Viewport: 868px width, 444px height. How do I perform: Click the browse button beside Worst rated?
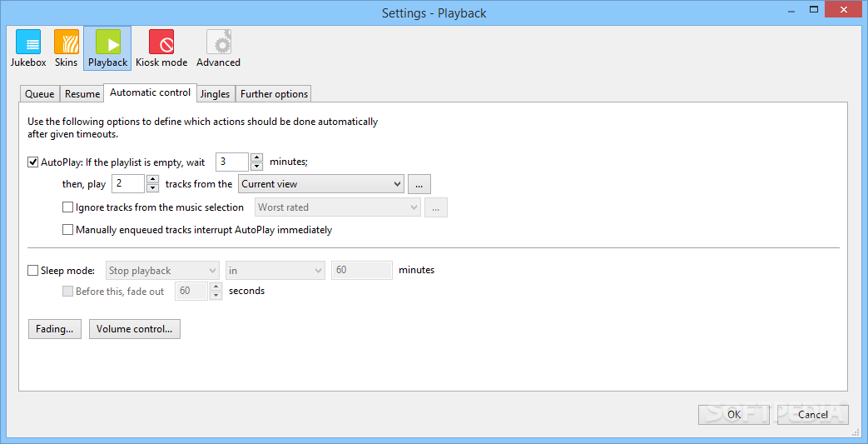click(436, 207)
